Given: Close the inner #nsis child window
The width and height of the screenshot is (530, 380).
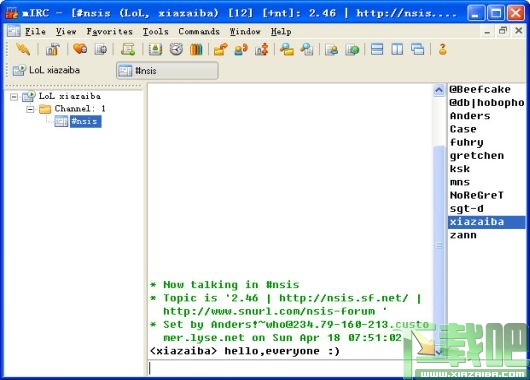Looking at the screenshot, I should (519, 31).
